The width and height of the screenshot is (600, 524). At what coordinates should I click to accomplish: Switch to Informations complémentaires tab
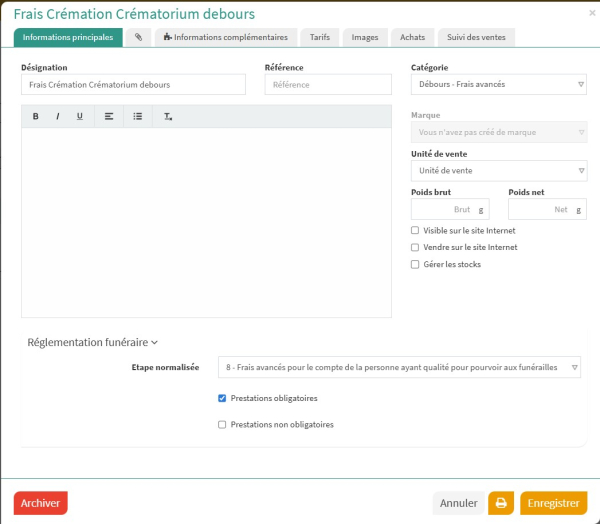tap(226, 38)
